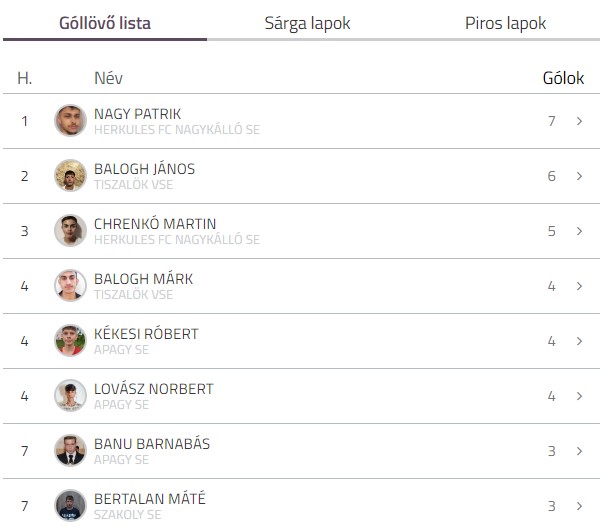Image resolution: width=600 pixels, height=530 pixels.
Task: Click Bertalan Máté's profile thumbnail
Action: tap(70, 506)
